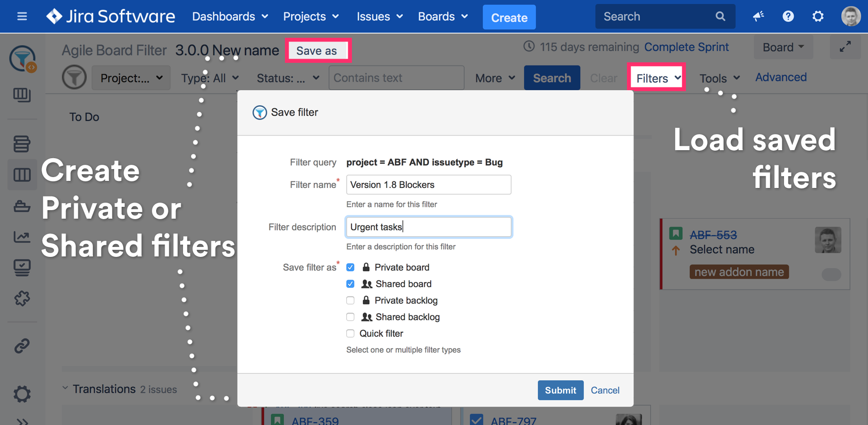Click the Save as button
The image size is (868, 425).
pyautogui.click(x=317, y=51)
